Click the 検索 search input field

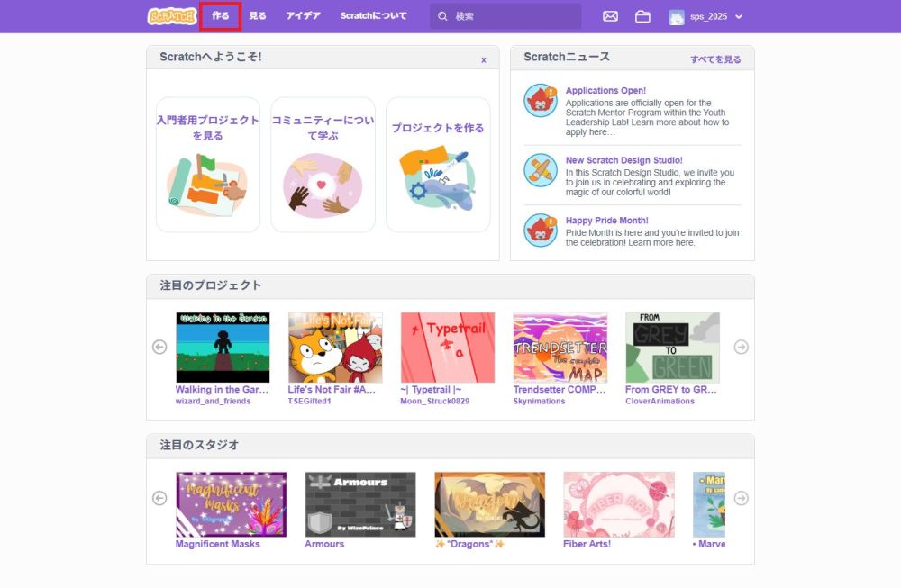click(505, 16)
